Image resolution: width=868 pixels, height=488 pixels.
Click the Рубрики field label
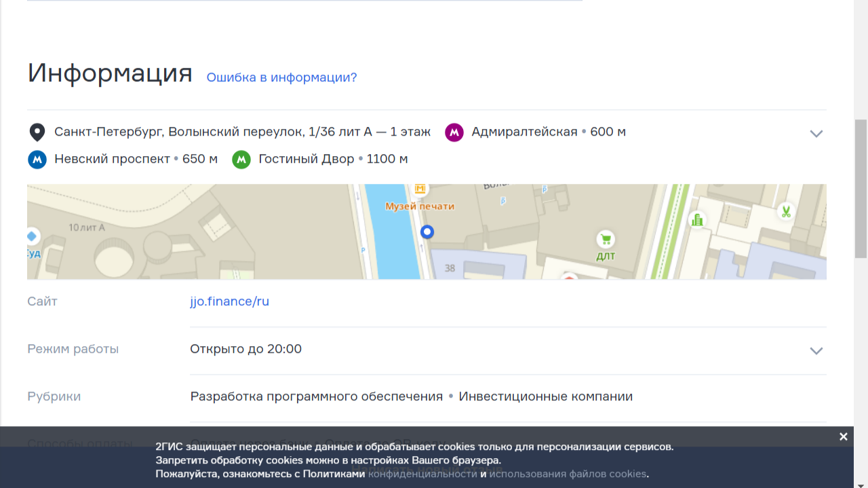click(54, 396)
